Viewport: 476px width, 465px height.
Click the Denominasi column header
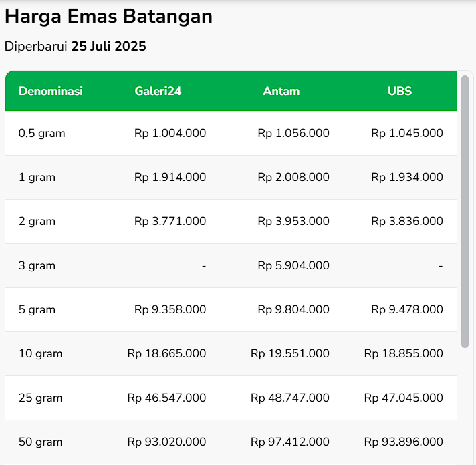pos(51,91)
